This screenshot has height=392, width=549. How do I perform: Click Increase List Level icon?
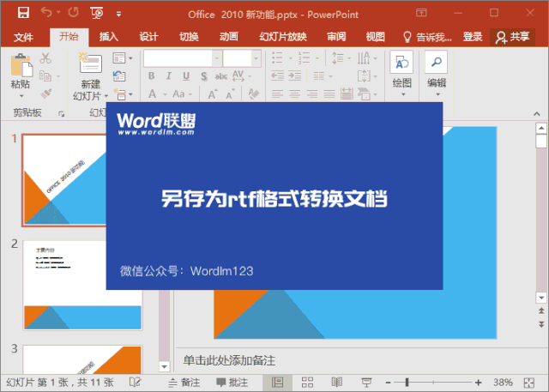[x=295, y=75]
